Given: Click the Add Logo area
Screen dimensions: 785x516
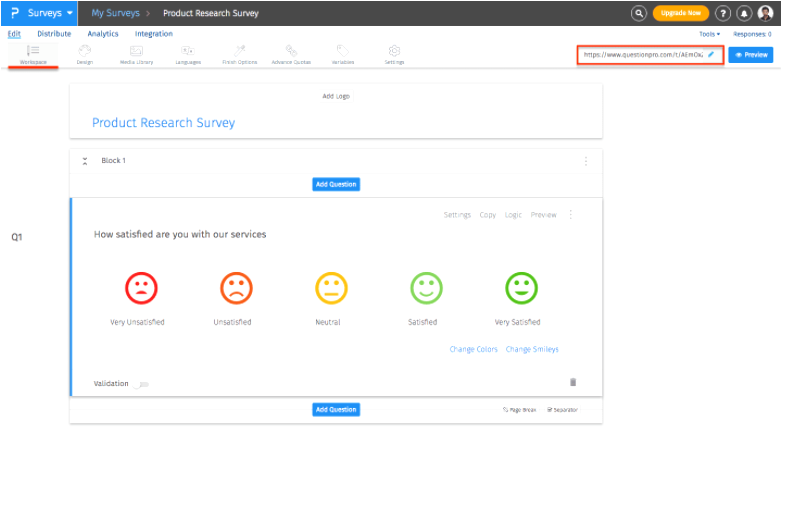Looking at the screenshot, I should click(x=335, y=96).
